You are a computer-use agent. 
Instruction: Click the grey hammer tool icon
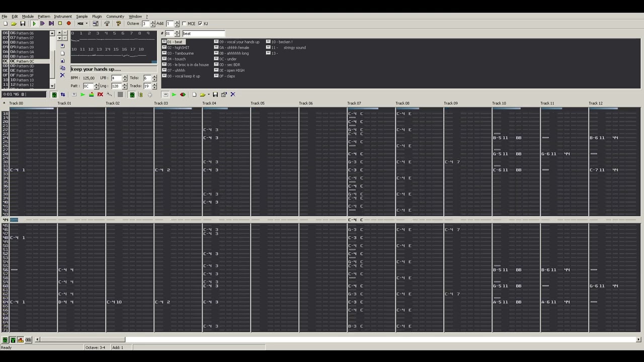107,24
